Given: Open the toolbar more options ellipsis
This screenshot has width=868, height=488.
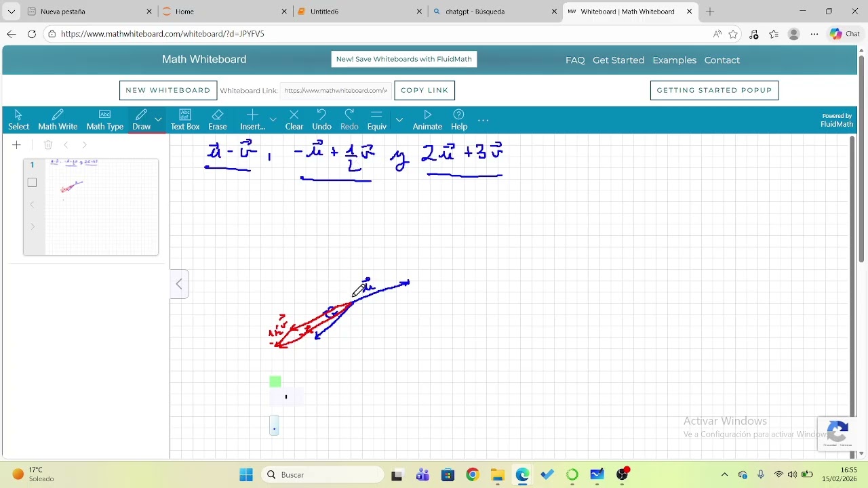Looking at the screenshot, I should click(x=484, y=120).
